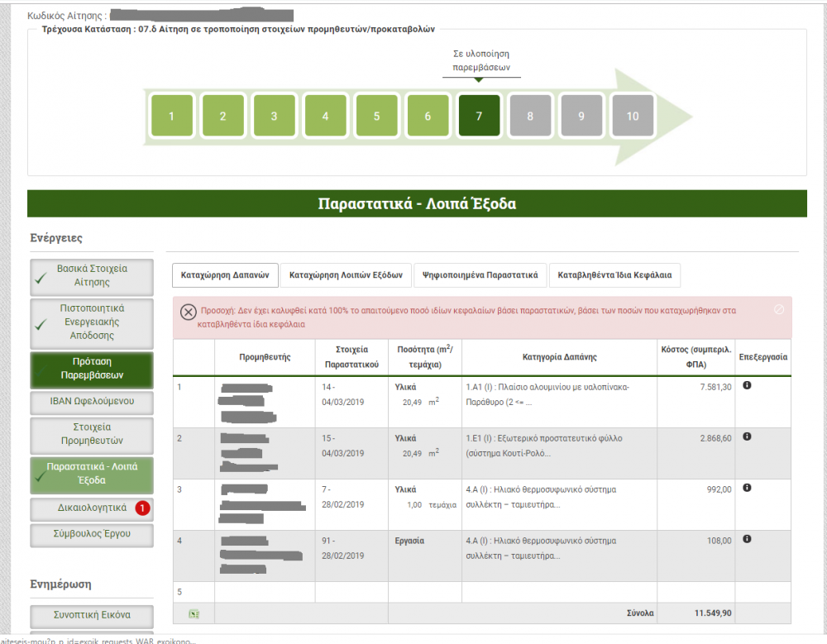This screenshot has height=644, width=827.
Task: Open Στοιχεία Προμηθευτών from sidebar
Action: (92, 435)
